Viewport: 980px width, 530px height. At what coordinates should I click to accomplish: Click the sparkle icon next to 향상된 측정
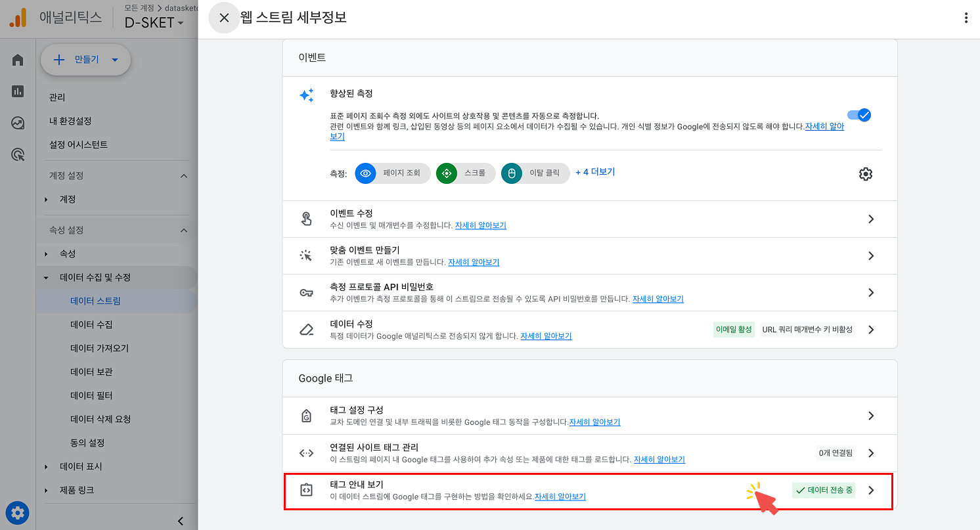point(306,95)
